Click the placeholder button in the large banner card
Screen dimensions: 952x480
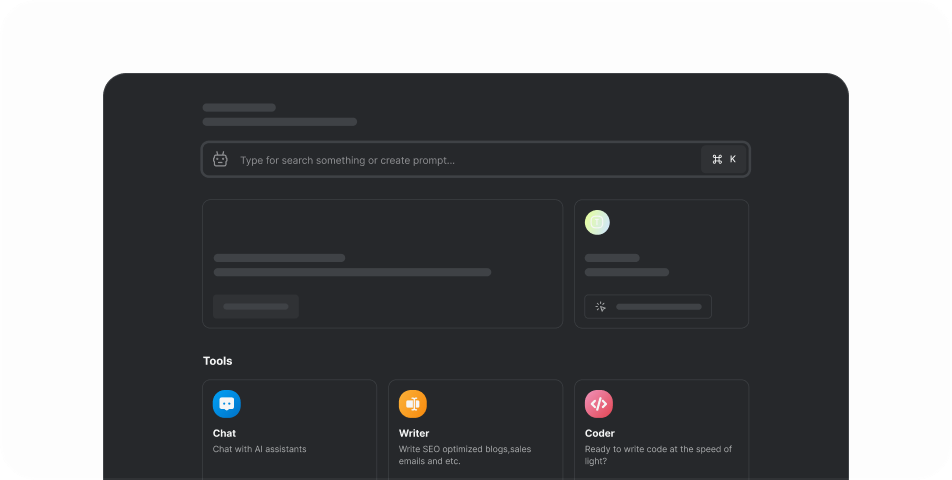click(x=256, y=306)
